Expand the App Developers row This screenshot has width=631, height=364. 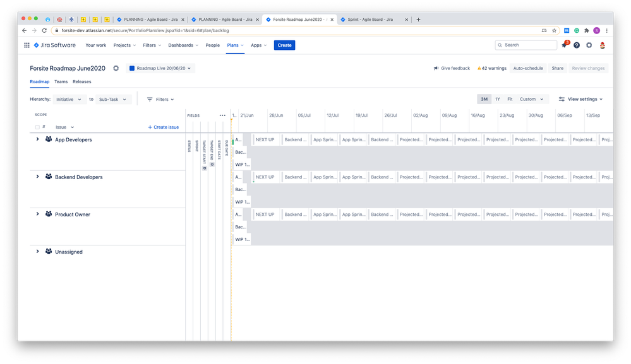pos(37,139)
